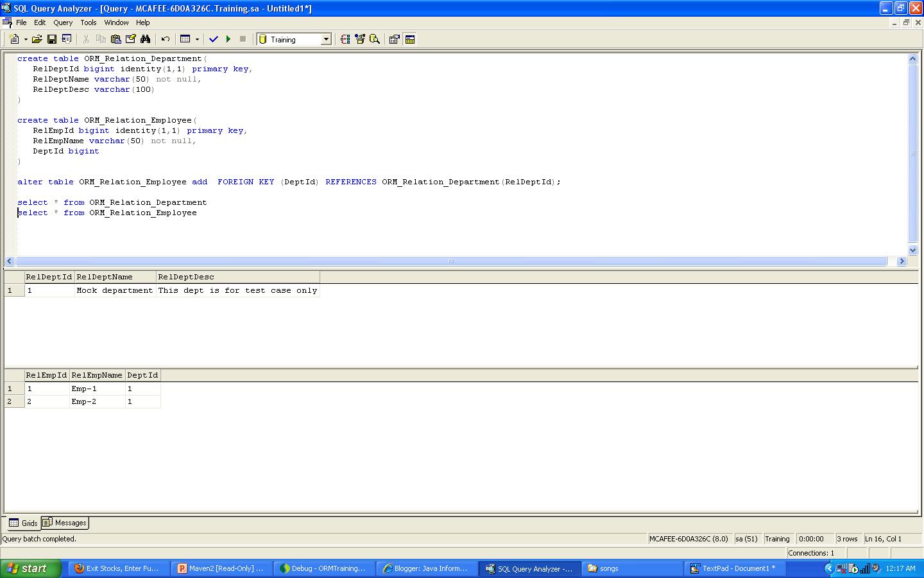Image resolution: width=924 pixels, height=578 pixels.
Task: Click the RelEmpId column header
Action: click(47, 375)
